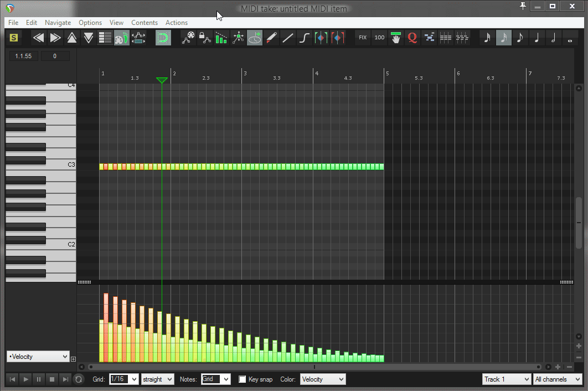Screen dimensions: 588x391
Task: Click the horizontal scrollbar track
Action: (314, 367)
